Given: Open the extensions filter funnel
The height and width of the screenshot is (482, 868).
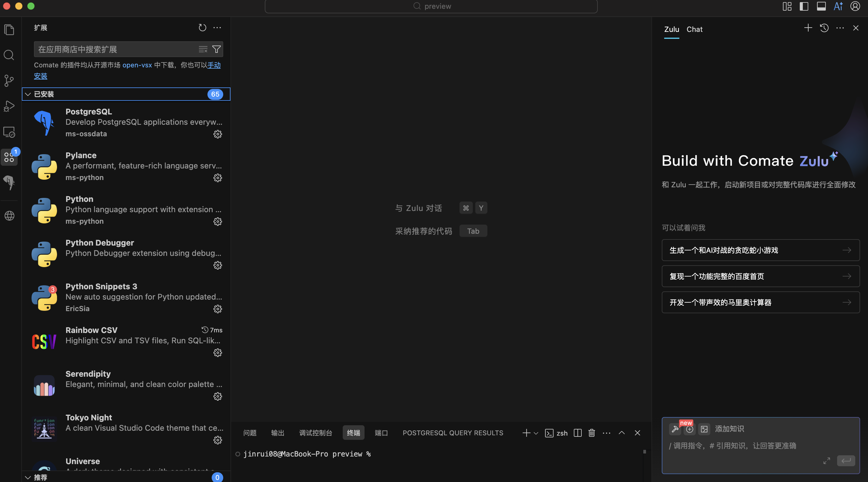Looking at the screenshot, I should click(x=216, y=49).
